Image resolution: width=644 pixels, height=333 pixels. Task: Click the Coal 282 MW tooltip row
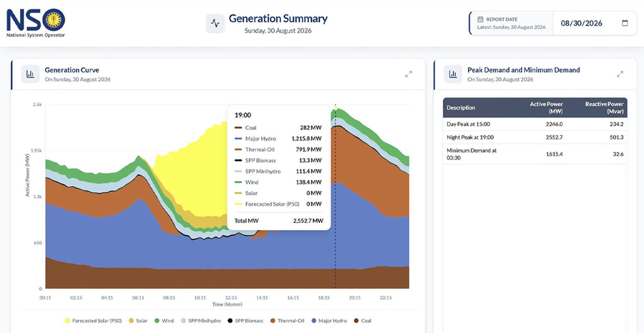pyautogui.click(x=278, y=128)
